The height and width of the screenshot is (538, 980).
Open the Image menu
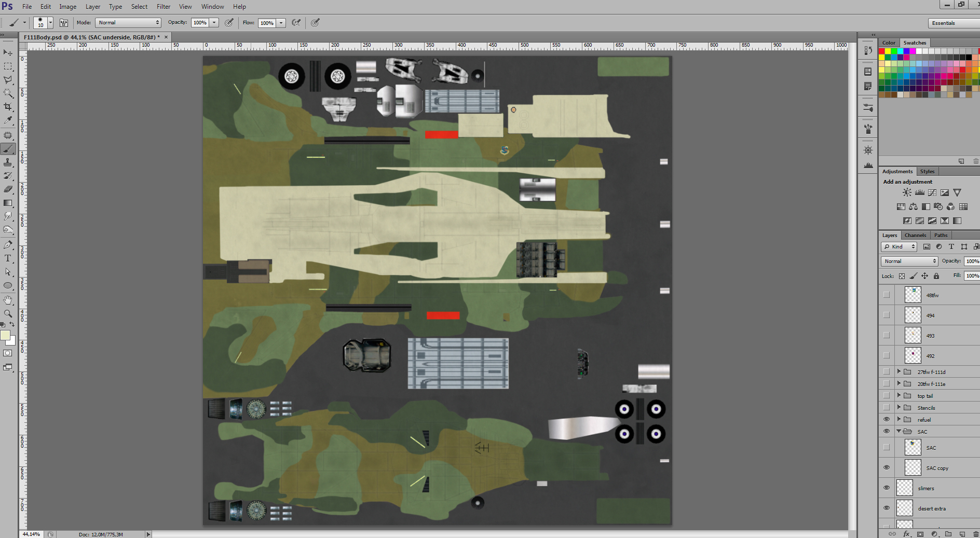67,7
